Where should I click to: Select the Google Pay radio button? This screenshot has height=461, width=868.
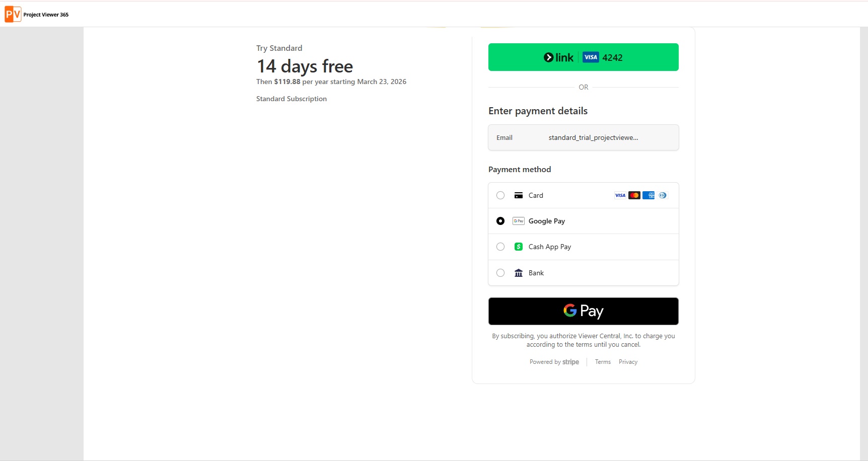(500, 221)
